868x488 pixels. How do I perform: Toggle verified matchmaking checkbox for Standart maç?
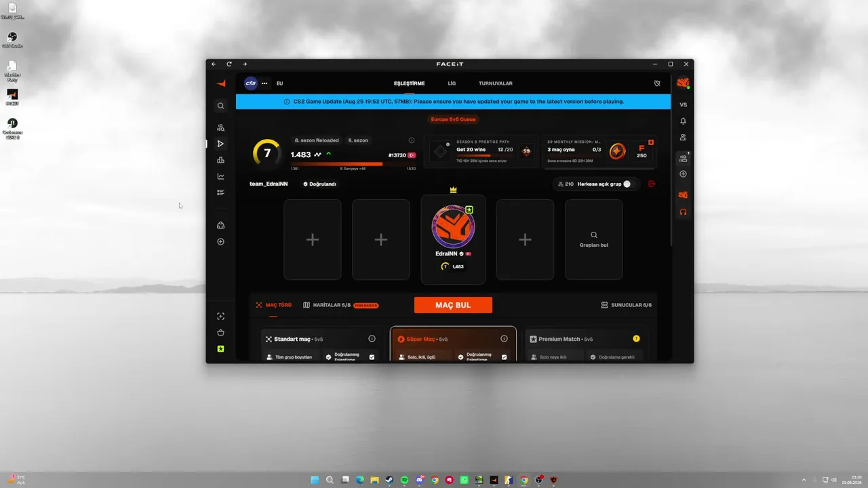tap(372, 357)
